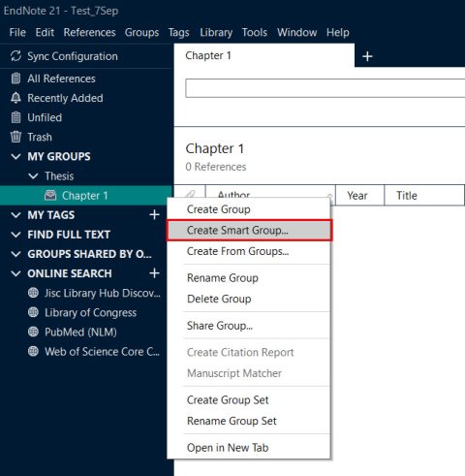Click the globe icon for PubMed (NLM)
465x476 pixels.
[x=33, y=332]
